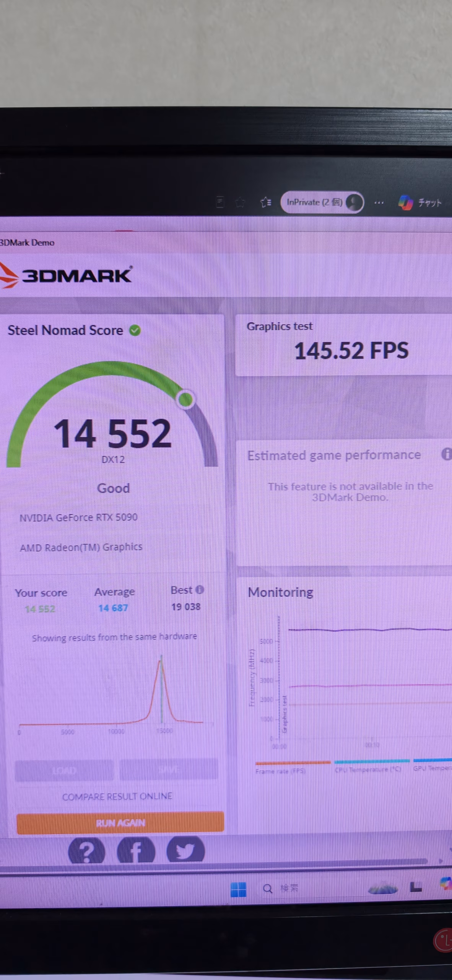
Task: Open the Copilot icon in taskbar
Action: [x=446, y=884]
